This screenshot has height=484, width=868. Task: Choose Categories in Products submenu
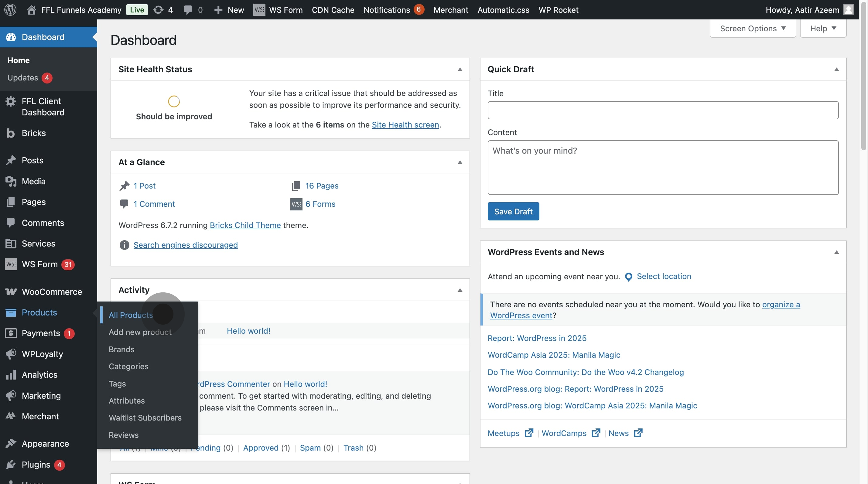tap(128, 366)
